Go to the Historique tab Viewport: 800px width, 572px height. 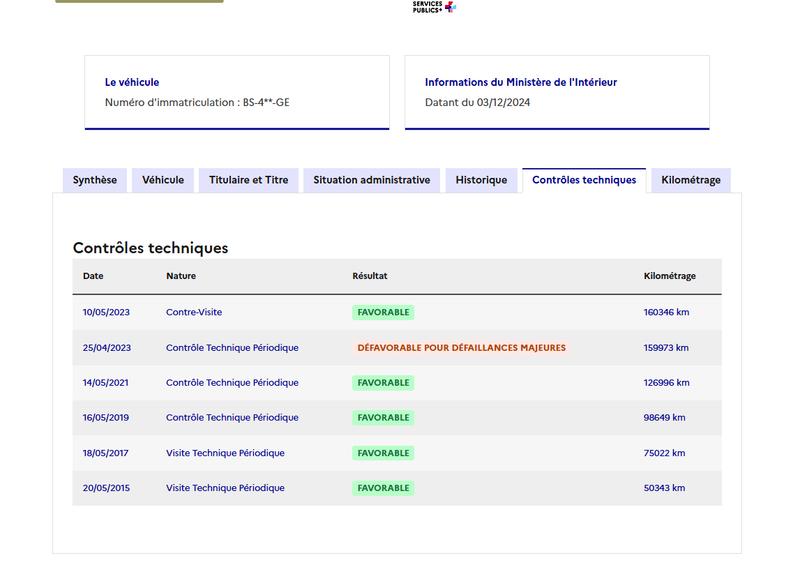coord(481,180)
